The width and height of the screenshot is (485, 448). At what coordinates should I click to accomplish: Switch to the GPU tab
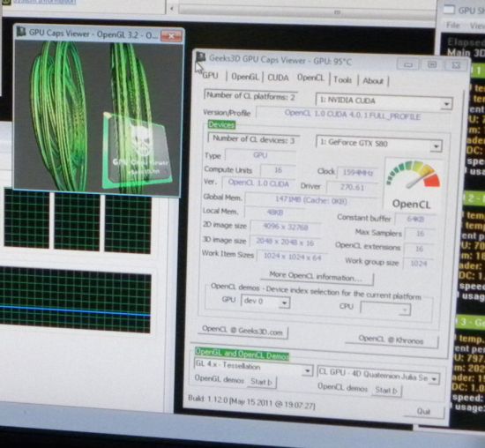tap(210, 76)
